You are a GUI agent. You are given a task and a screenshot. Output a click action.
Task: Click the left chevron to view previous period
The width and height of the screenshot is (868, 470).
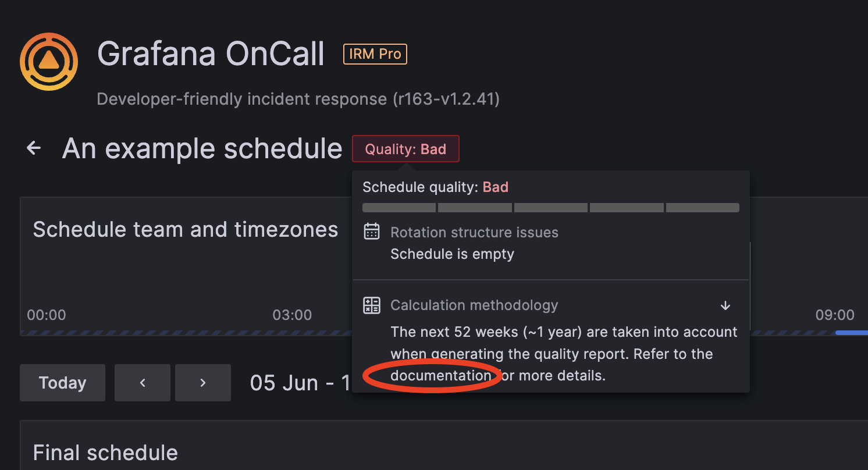pos(142,382)
